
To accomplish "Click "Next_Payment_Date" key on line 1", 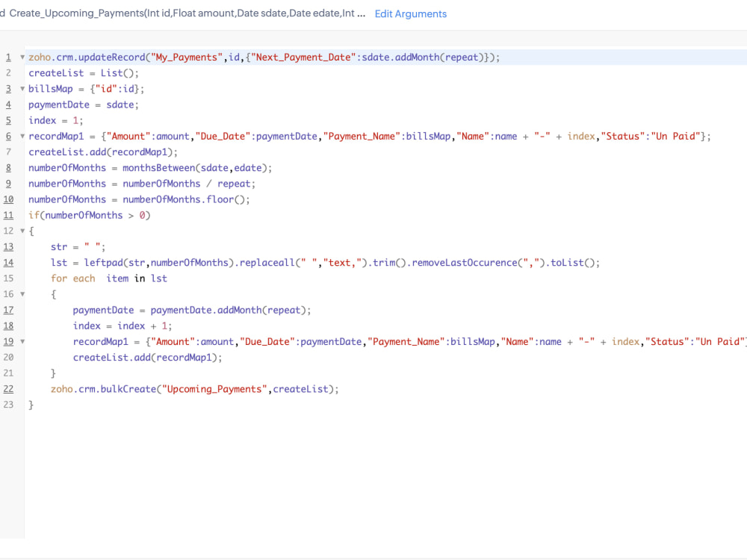I will tap(303, 57).
